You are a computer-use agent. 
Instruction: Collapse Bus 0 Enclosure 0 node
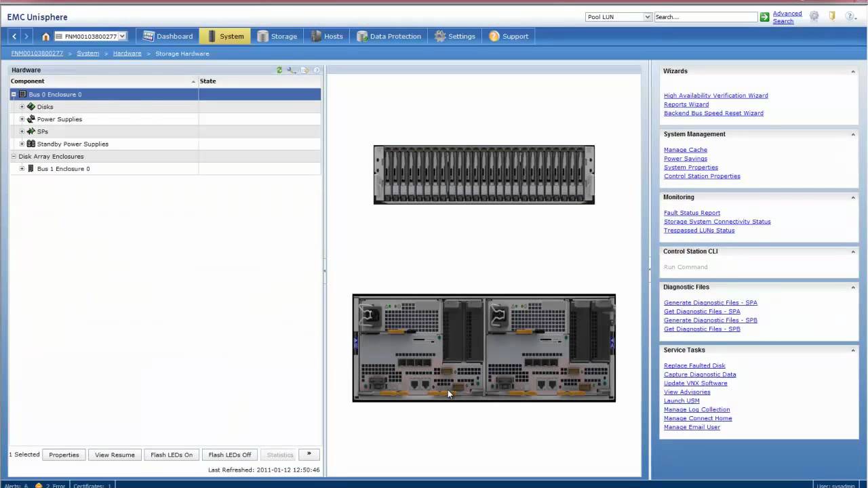[x=14, y=94]
